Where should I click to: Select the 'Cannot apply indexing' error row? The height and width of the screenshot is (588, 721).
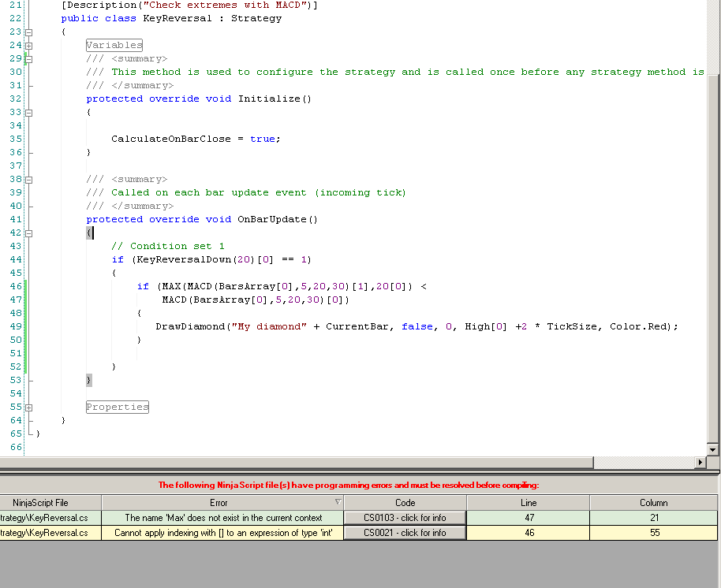(x=359, y=533)
